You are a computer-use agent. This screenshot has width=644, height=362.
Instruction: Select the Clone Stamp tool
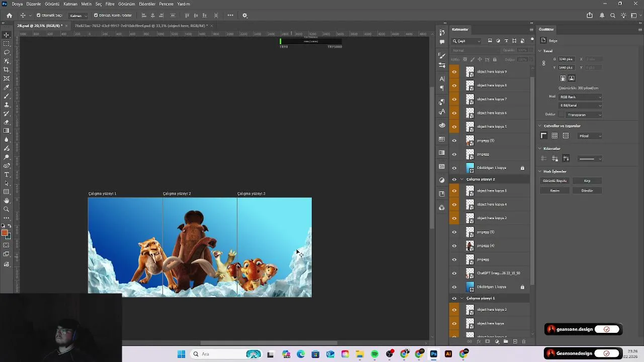(7, 105)
